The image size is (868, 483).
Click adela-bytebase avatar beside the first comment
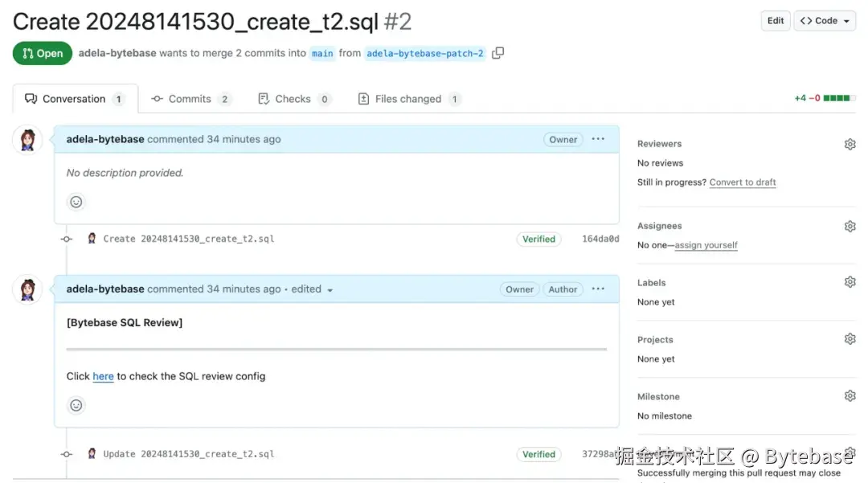(27, 139)
